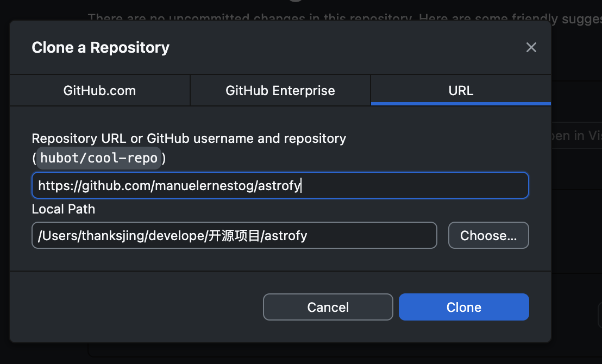
Task: Cancel the clone operation
Action: (328, 307)
